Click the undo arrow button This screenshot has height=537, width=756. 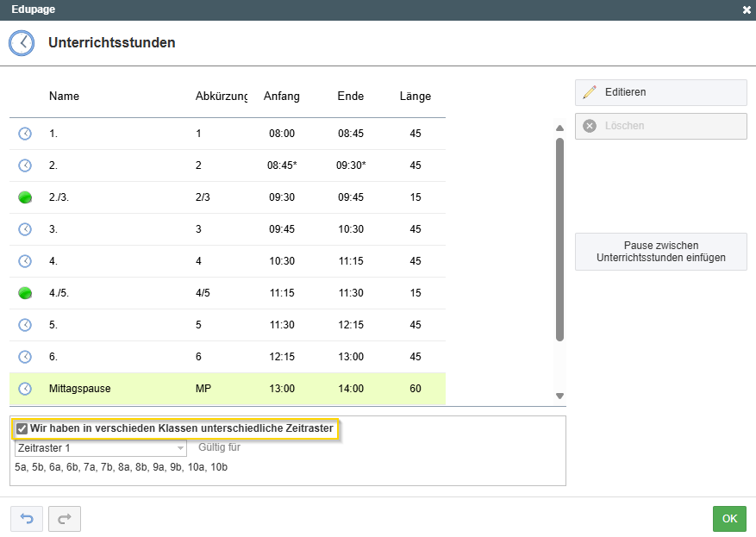coord(27,519)
